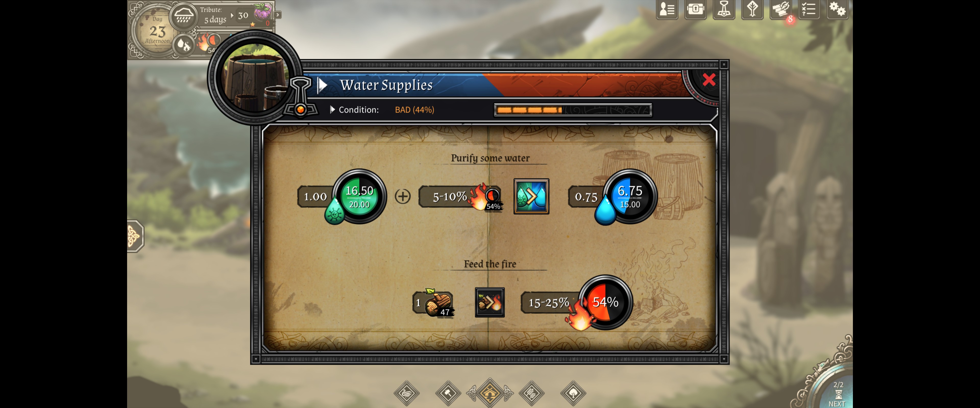Click the circled plus between water and fire

click(x=402, y=196)
